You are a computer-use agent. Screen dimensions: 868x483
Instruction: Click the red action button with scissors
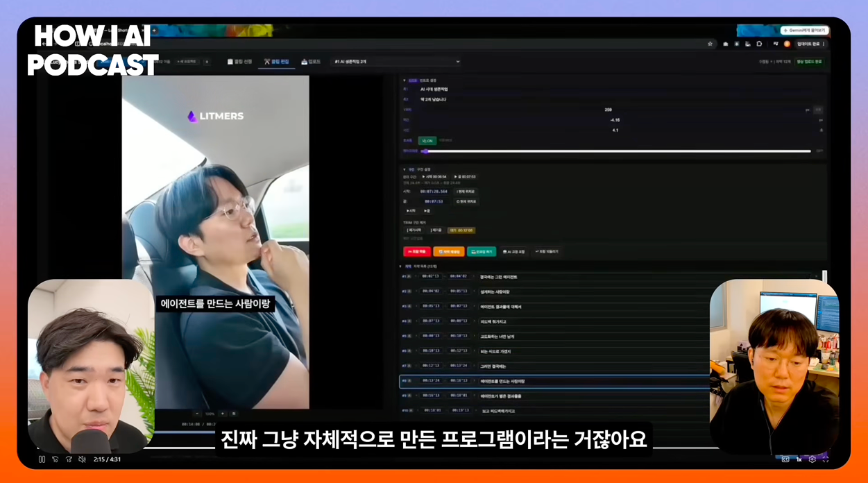click(417, 252)
